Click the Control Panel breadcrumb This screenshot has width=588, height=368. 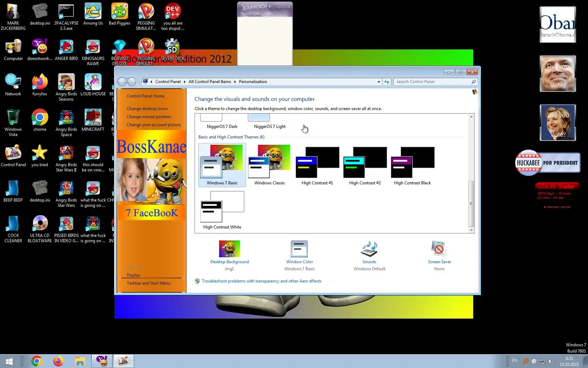click(x=168, y=82)
